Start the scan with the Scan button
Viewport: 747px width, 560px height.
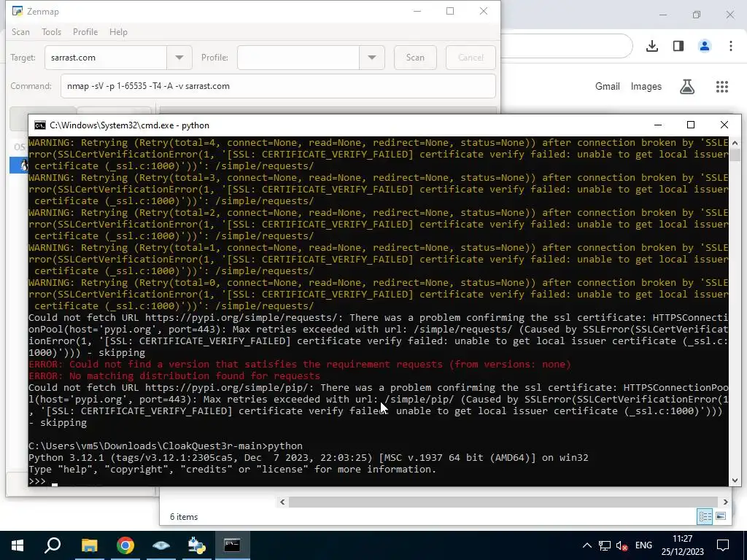point(415,58)
